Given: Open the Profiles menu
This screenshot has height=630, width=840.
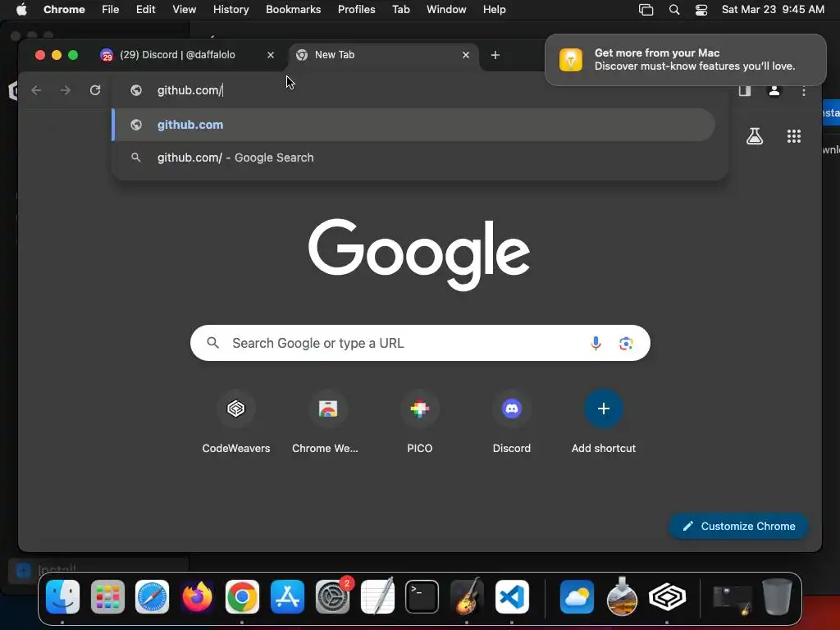Looking at the screenshot, I should [356, 10].
